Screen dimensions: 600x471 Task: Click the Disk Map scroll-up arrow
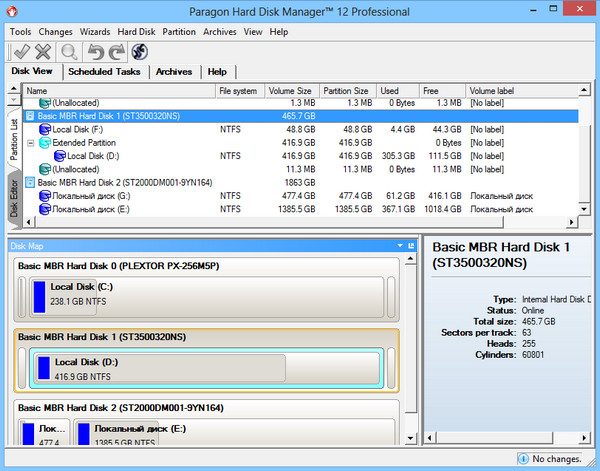pyautogui.click(x=410, y=259)
